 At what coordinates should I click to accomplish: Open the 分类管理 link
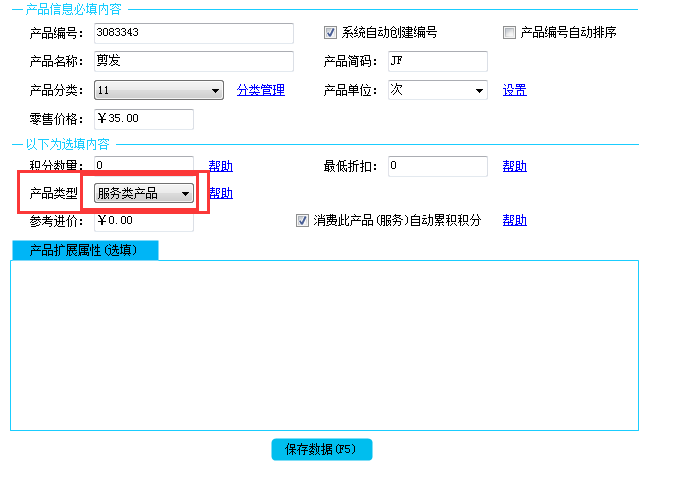pos(260,90)
